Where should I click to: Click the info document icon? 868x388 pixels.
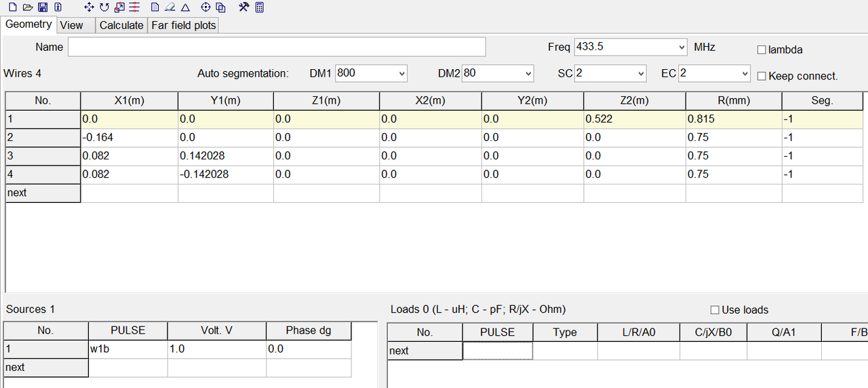[x=58, y=7]
